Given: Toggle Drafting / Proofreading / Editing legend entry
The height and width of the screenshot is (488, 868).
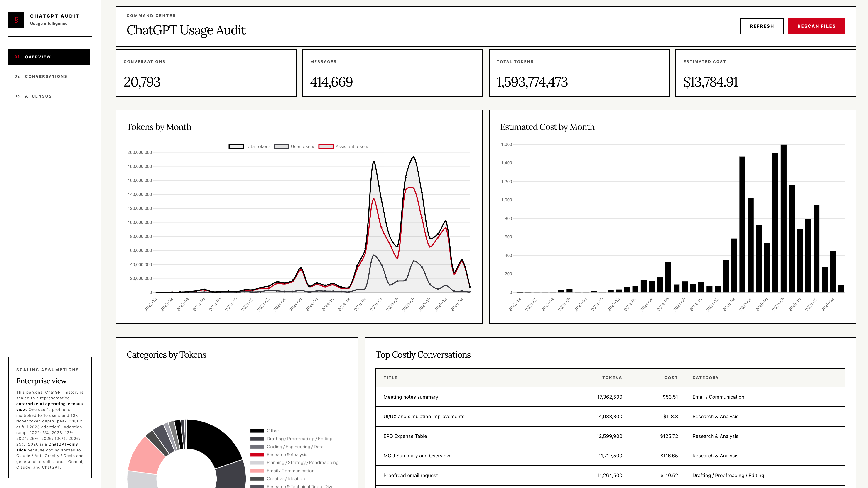Looking at the screenshot, I should [x=292, y=439].
